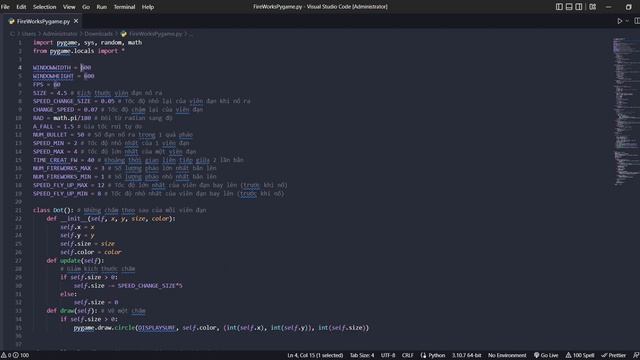Open the Help menu
This screenshot has width=640, height=360.
[x=148, y=7]
